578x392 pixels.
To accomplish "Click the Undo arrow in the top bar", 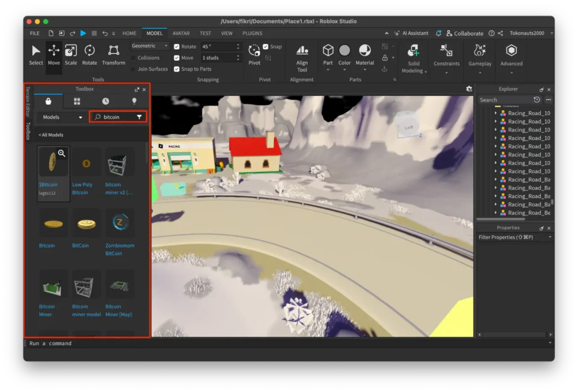I will (105, 33).
